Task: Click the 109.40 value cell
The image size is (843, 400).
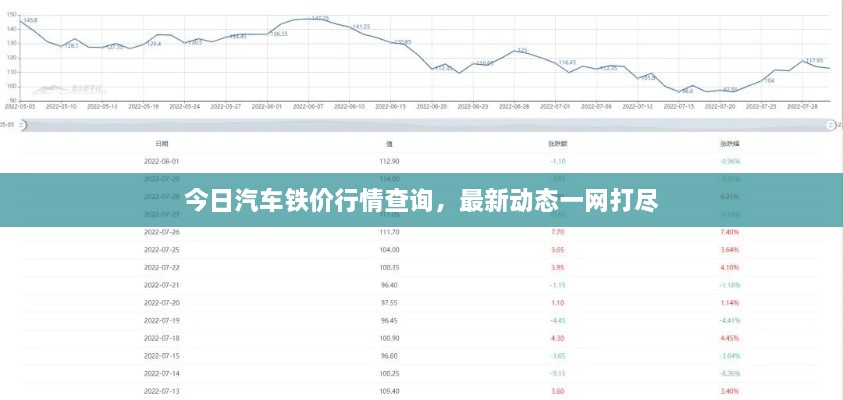Action: pos(389,391)
